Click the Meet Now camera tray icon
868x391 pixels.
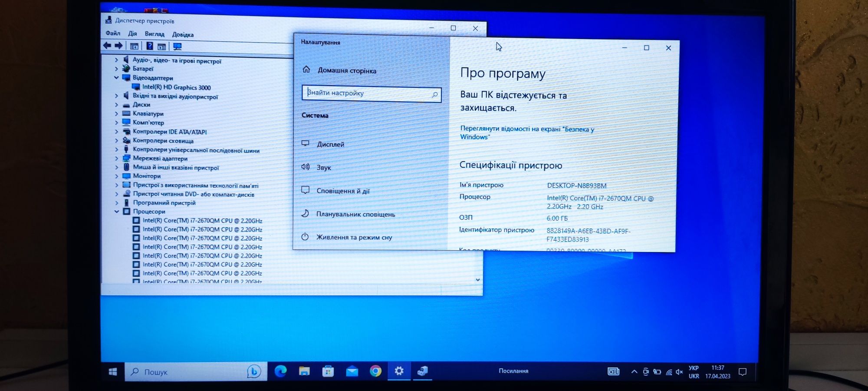pyautogui.click(x=646, y=371)
